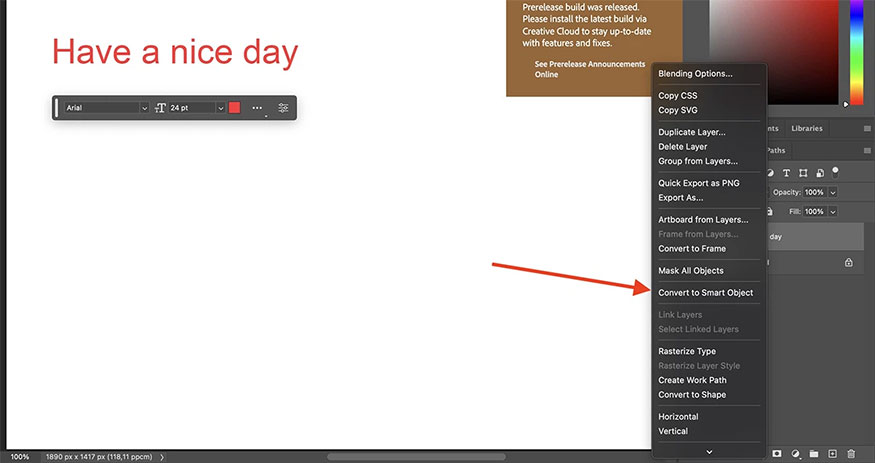
Task: Expand the status bar info arrow
Action: (162, 457)
